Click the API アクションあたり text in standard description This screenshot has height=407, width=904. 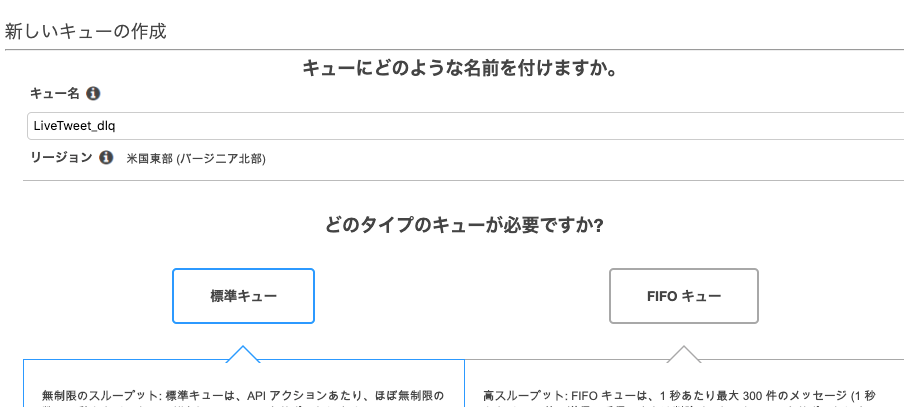(299, 396)
